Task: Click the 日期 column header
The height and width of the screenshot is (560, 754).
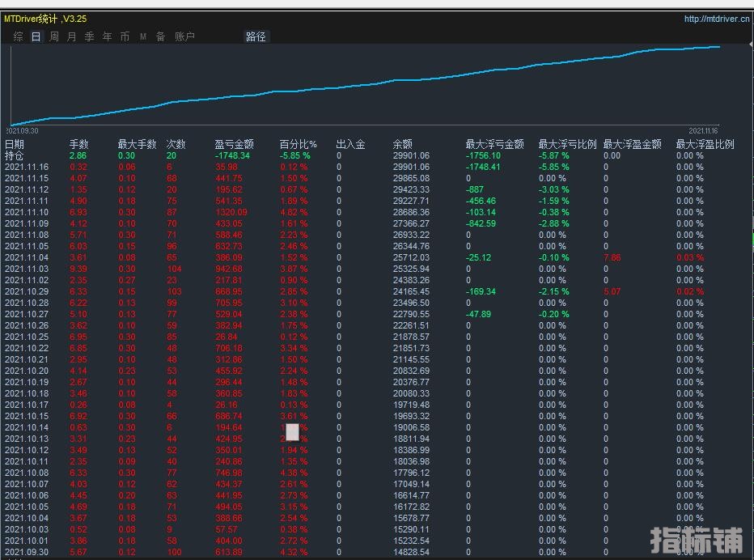Action: click(x=15, y=144)
